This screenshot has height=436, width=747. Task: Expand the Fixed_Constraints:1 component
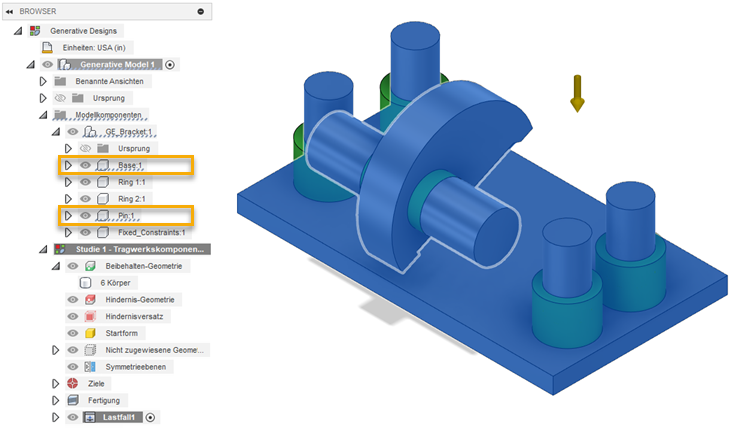68,233
